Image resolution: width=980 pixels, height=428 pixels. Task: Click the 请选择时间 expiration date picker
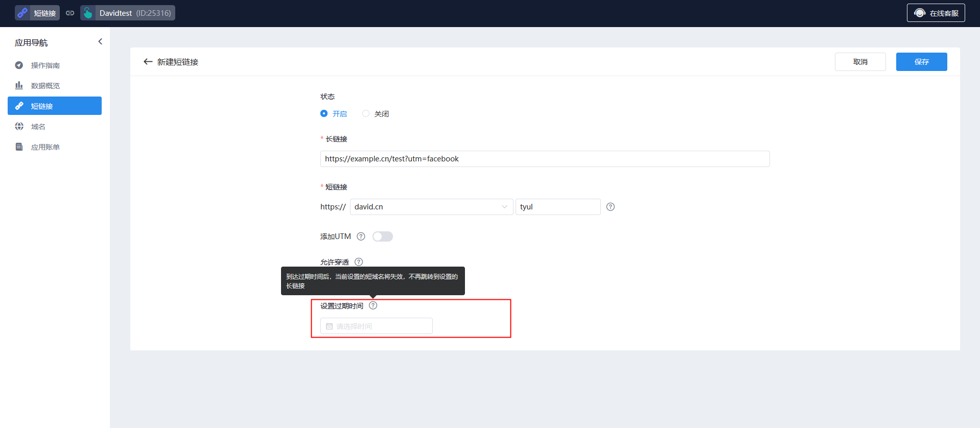377,326
